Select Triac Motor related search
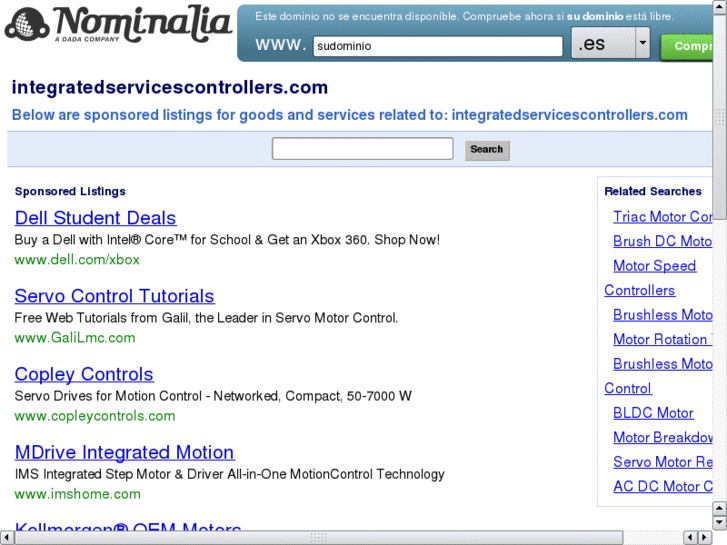Image resolution: width=727 pixels, height=545 pixels. click(663, 217)
